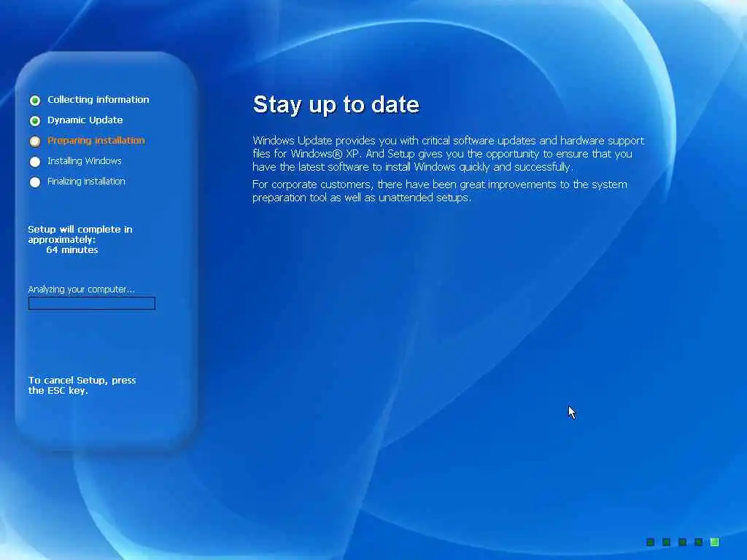Screen dimensions: 747x560
Task: Click the Analyzing your computer status text
Action: point(82,289)
